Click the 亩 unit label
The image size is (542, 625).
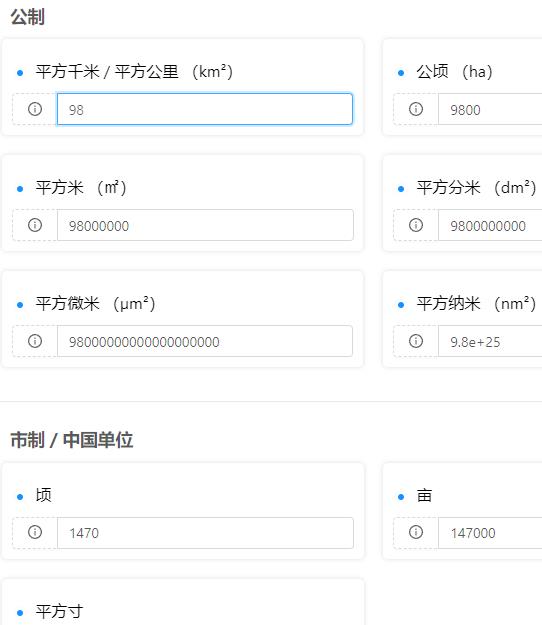(x=424, y=495)
